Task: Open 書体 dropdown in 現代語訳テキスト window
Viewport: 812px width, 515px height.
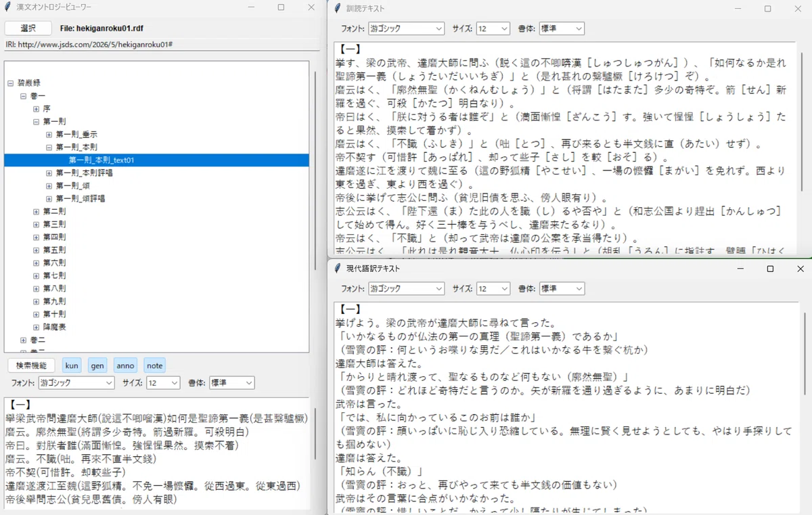Action: [561, 288]
